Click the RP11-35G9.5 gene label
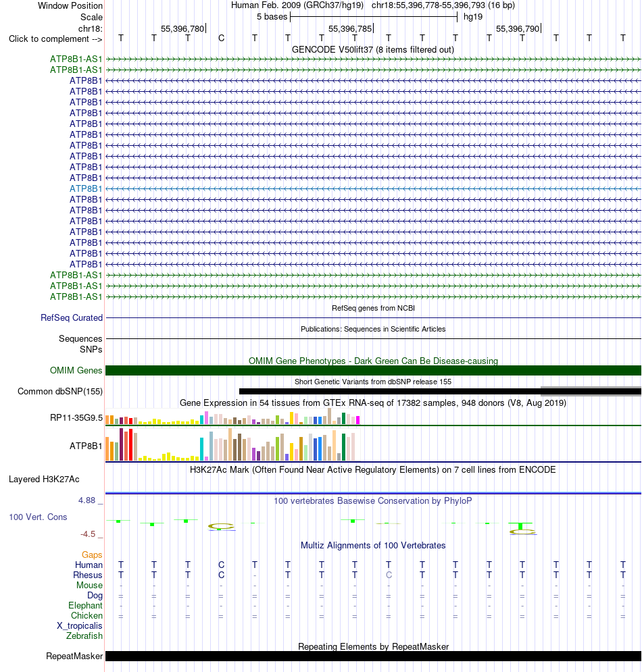The height and width of the screenshot is (672, 642). coord(76,417)
